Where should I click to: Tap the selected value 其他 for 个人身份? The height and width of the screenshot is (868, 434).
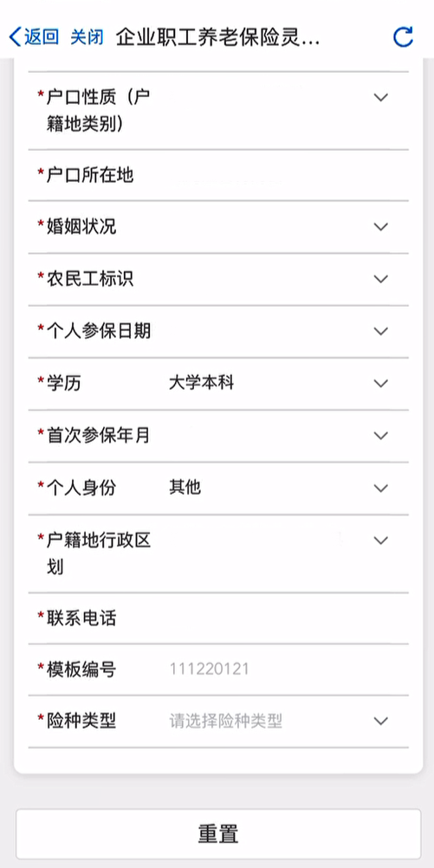(x=185, y=488)
